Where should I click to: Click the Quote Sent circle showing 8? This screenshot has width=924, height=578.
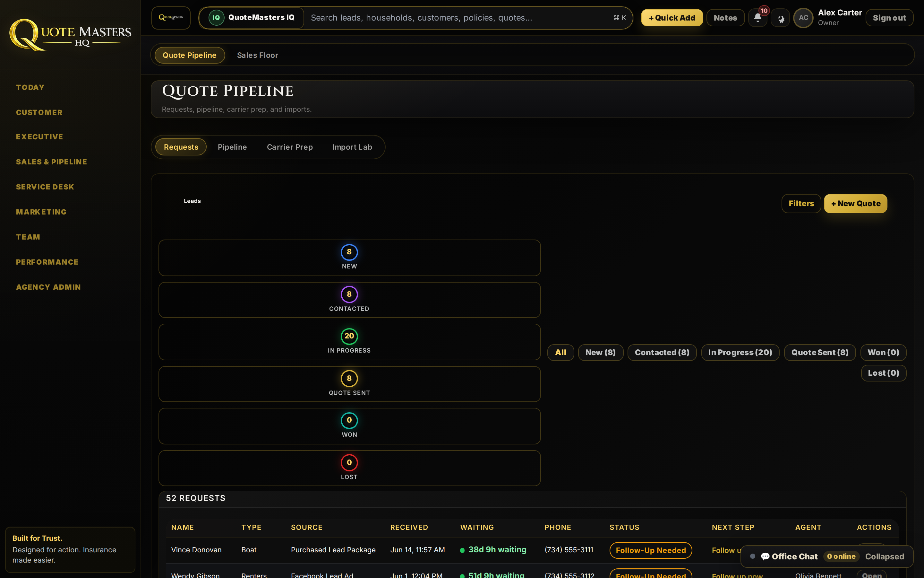coord(349,379)
